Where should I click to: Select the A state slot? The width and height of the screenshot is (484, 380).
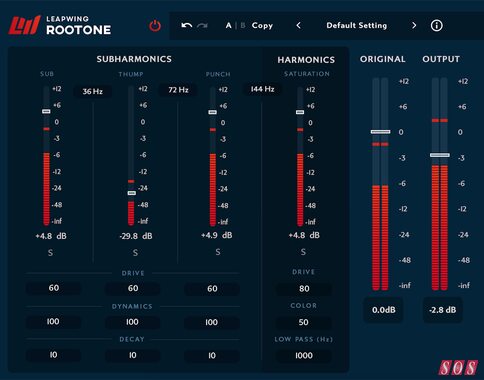pos(228,25)
